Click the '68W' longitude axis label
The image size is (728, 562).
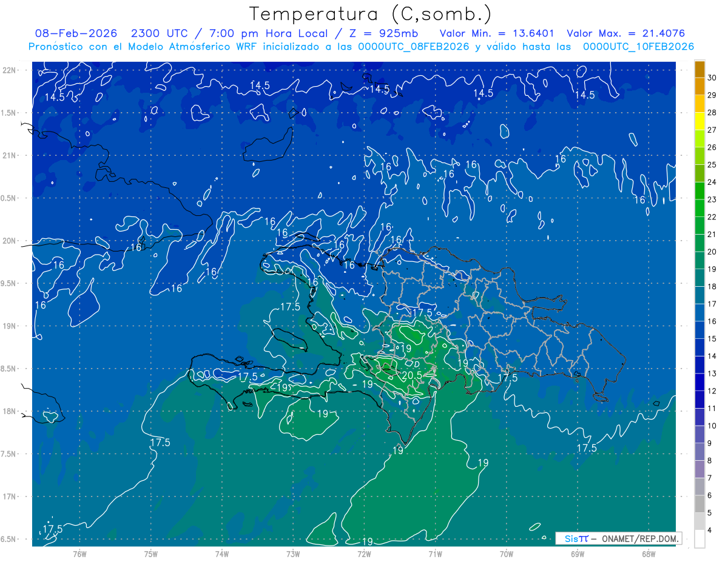[x=648, y=554]
